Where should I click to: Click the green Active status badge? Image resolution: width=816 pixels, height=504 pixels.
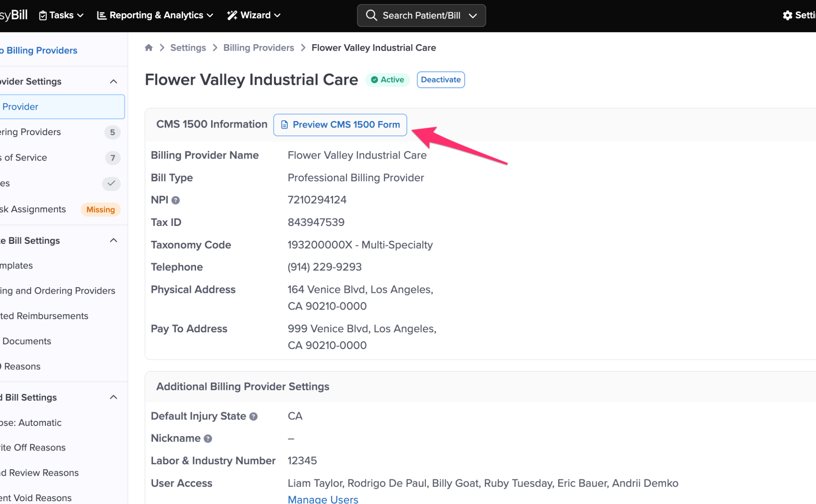[387, 80]
